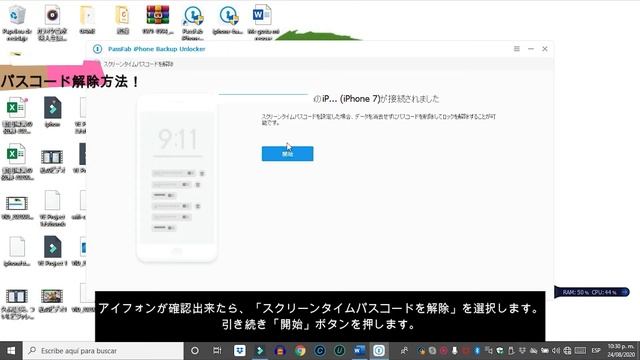Open the Recycle Bin desktop icon

tap(17, 22)
